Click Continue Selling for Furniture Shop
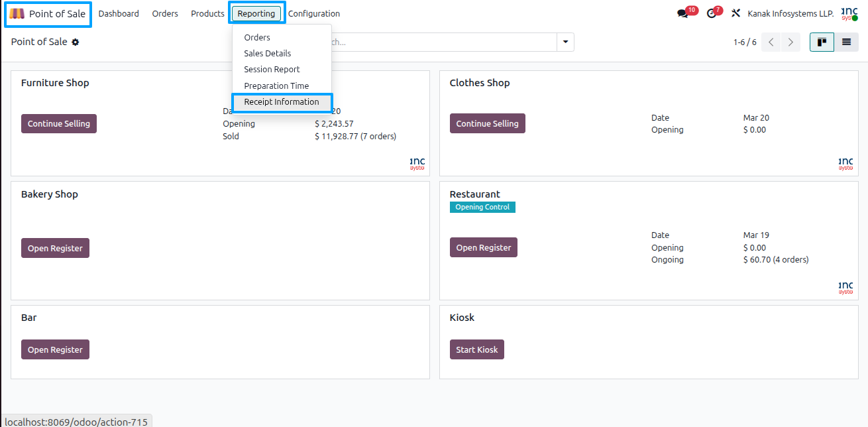The image size is (868, 427). tap(59, 124)
